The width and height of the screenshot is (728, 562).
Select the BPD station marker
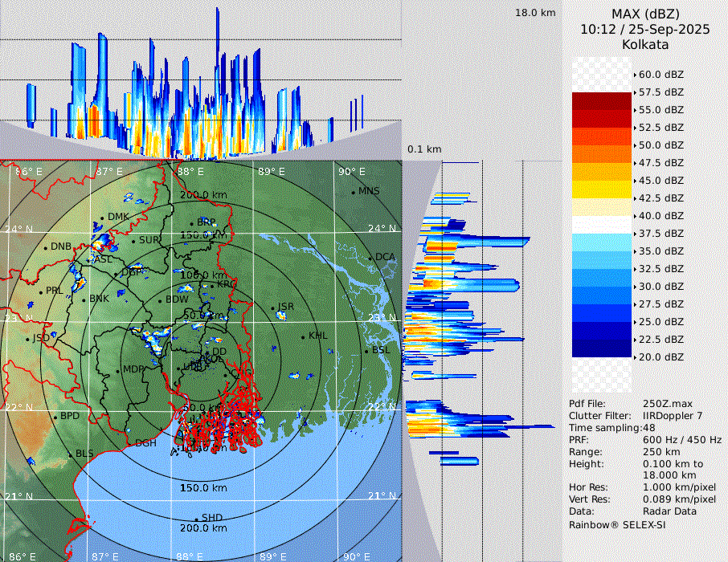pos(55,417)
